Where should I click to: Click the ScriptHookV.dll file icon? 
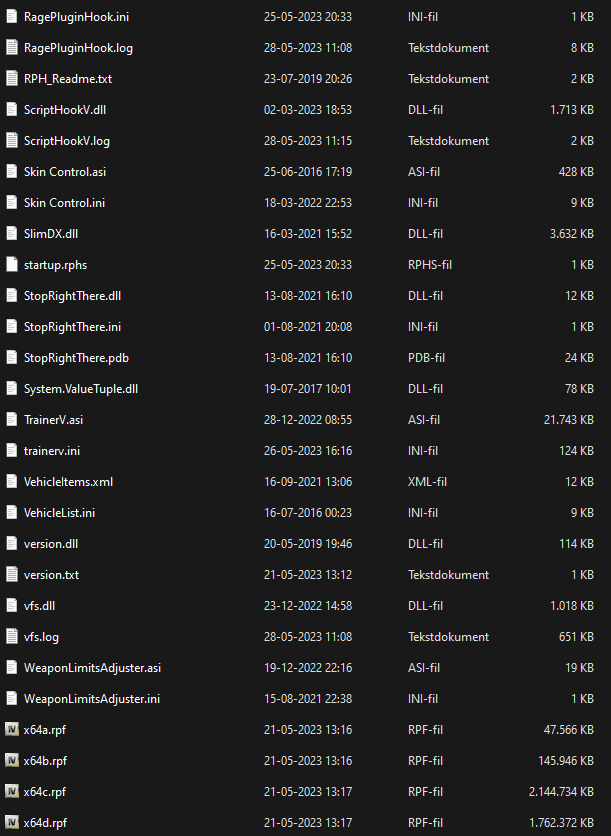[11, 110]
